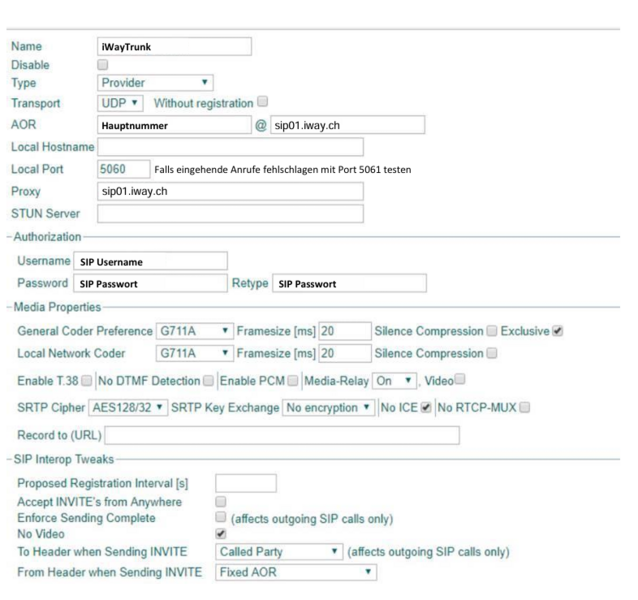
Task: Focus the Record to (URL) field
Action: pyautogui.click(x=282, y=435)
